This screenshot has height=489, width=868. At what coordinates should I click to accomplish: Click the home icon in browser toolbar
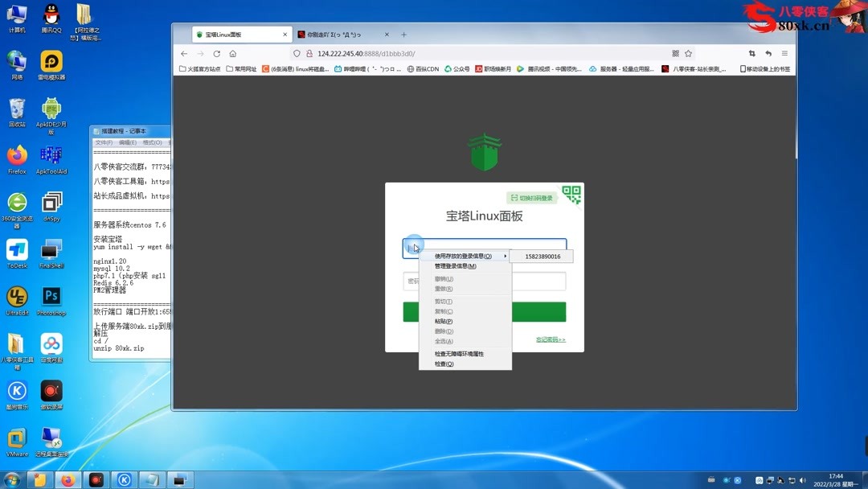232,53
